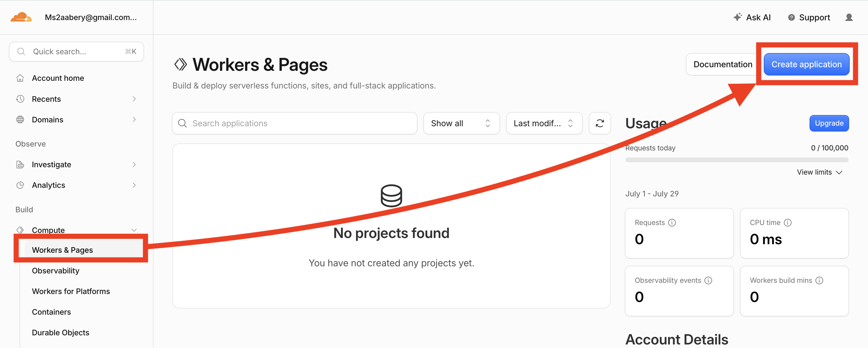The width and height of the screenshot is (868, 348).
Task: Click the Observability events info icon
Action: click(x=708, y=280)
